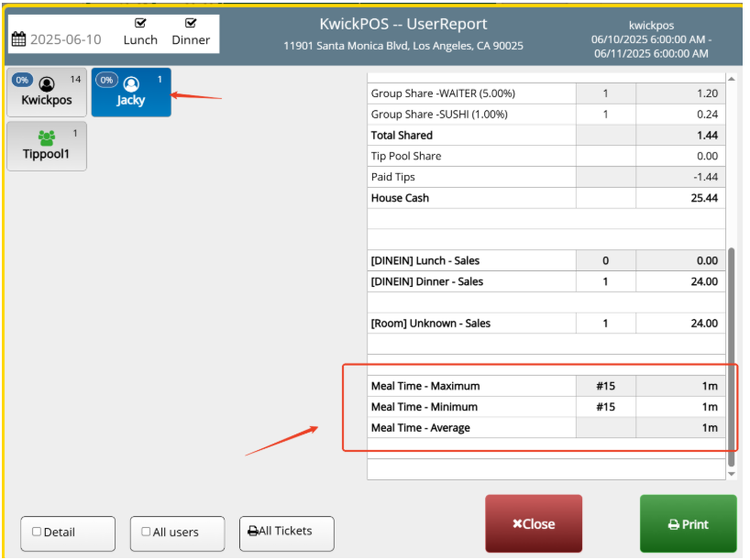
Task: Select the Group Share -WAITER (5.00%) row
Action: pyautogui.click(x=546, y=93)
